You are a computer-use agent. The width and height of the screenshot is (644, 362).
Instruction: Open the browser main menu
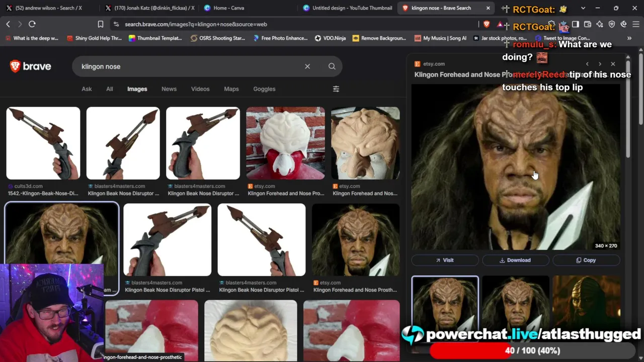636,24
